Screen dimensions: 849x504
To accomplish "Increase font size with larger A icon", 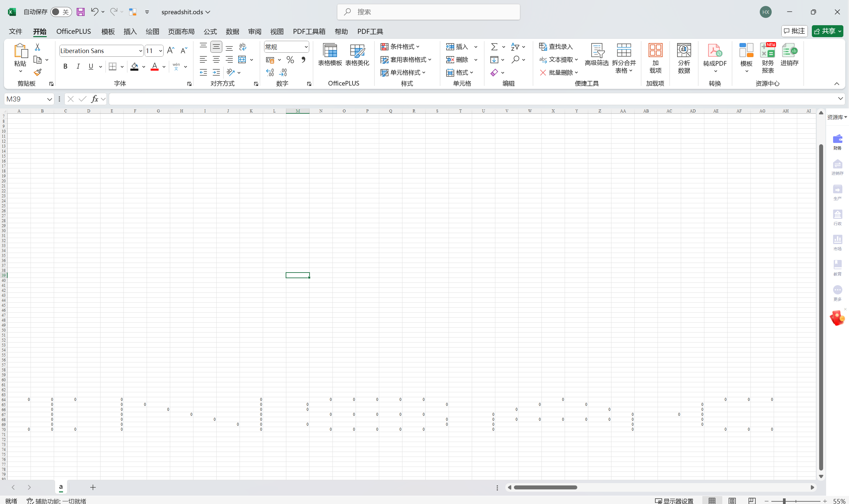I will pyautogui.click(x=171, y=51).
